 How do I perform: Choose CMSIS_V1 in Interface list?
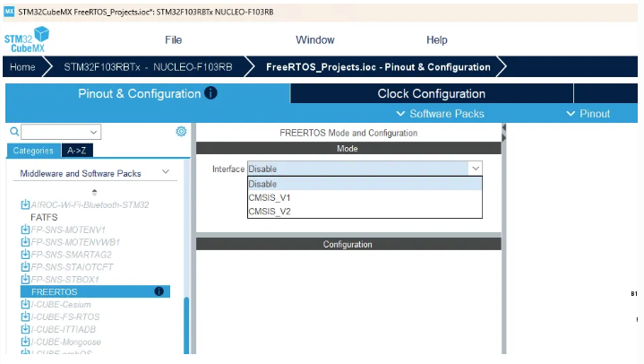365,197
